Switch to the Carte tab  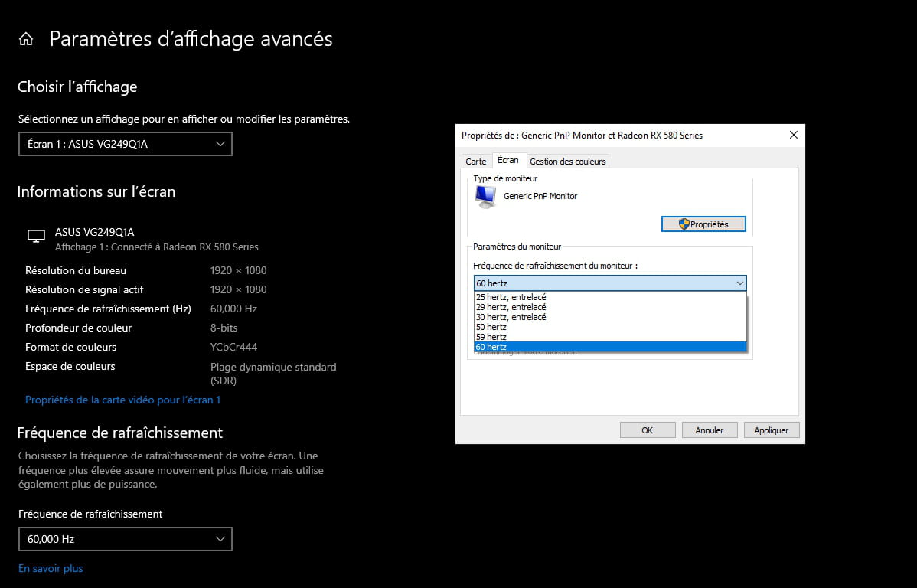tap(475, 162)
